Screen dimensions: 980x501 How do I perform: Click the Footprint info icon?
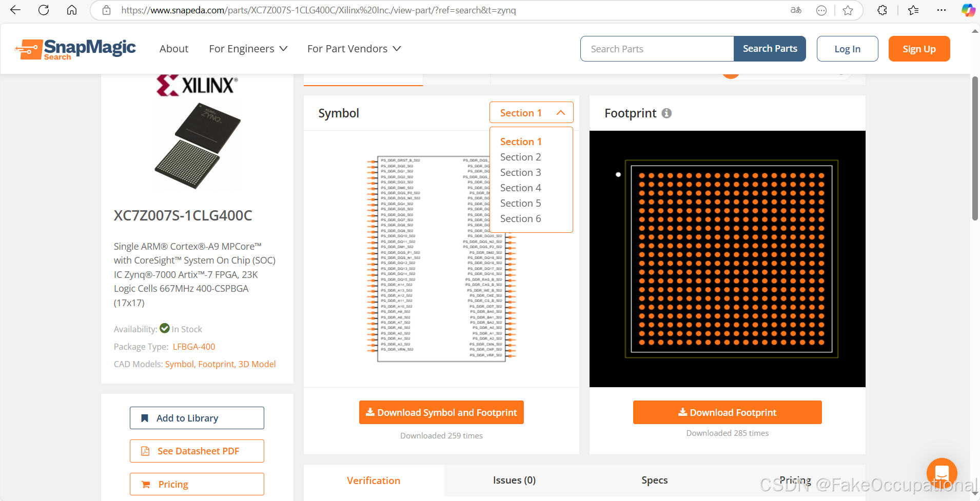(667, 113)
